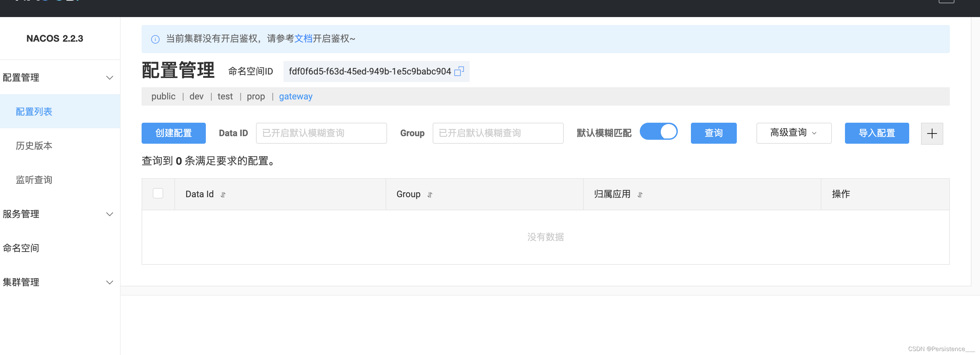
Task: Open 监听查询 in sidebar
Action: (x=34, y=180)
